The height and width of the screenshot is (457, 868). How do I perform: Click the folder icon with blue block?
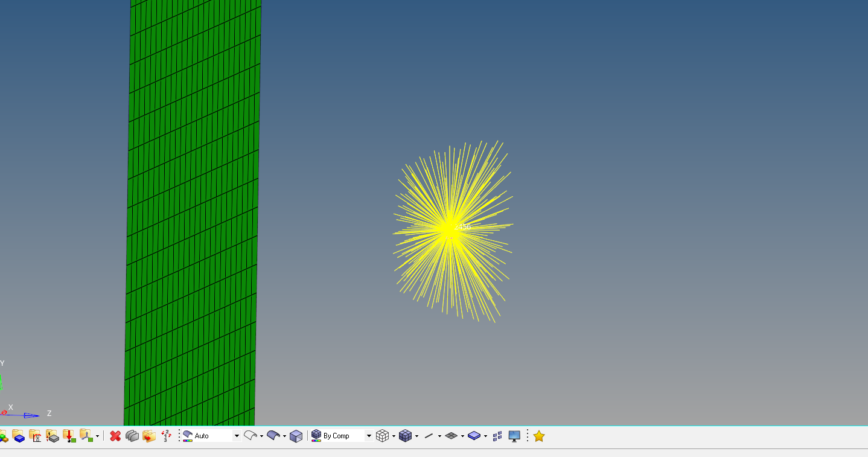19,436
